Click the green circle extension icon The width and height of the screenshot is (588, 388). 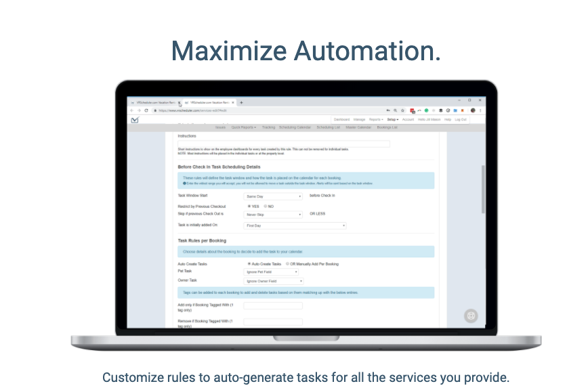tap(426, 110)
